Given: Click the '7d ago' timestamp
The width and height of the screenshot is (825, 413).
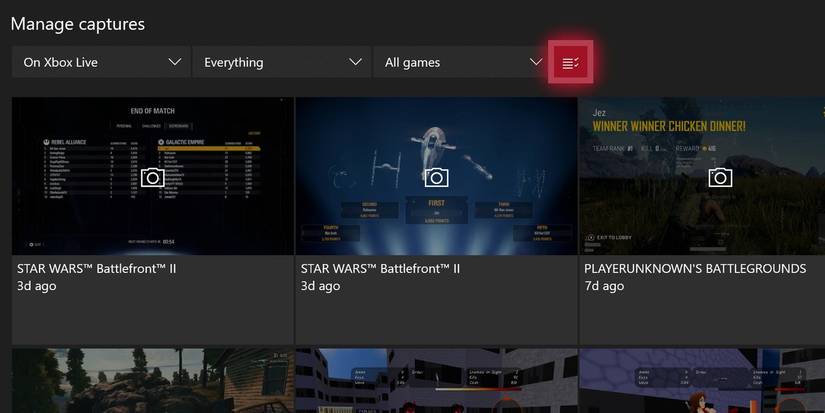Looking at the screenshot, I should (604, 286).
